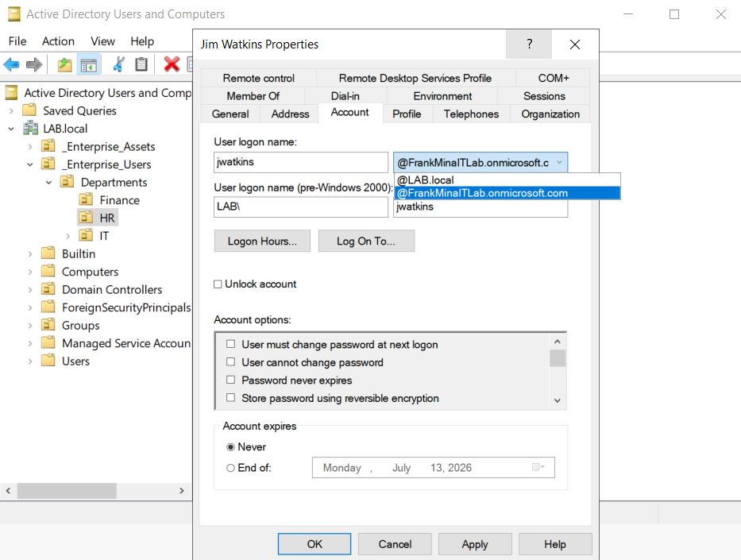Click the HR OU folder icon
Viewport: 741px width, 560px height.
point(86,218)
